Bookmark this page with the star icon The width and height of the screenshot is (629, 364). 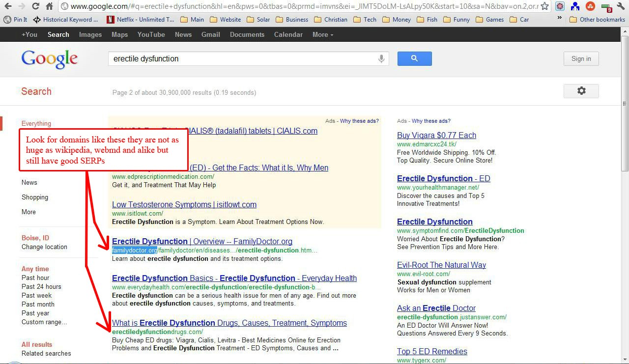pyautogui.click(x=544, y=6)
